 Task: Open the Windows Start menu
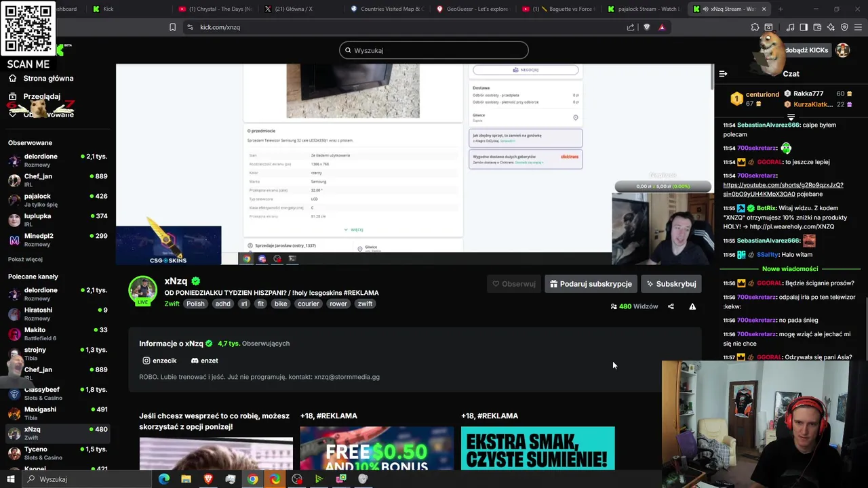(x=11, y=479)
